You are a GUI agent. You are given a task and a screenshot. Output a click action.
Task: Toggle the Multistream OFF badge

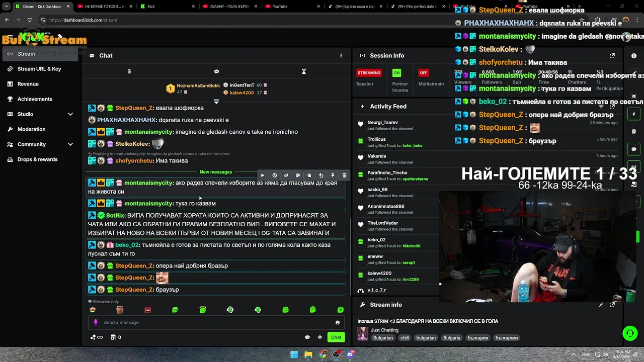coord(423,73)
